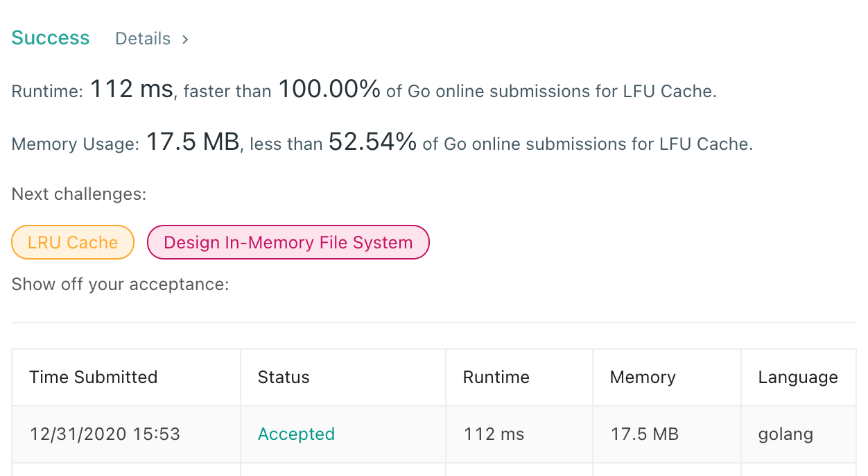Image resolution: width=868 pixels, height=476 pixels.
Task: Click the Show off your acceptance text
Action: tap(120, 284)
